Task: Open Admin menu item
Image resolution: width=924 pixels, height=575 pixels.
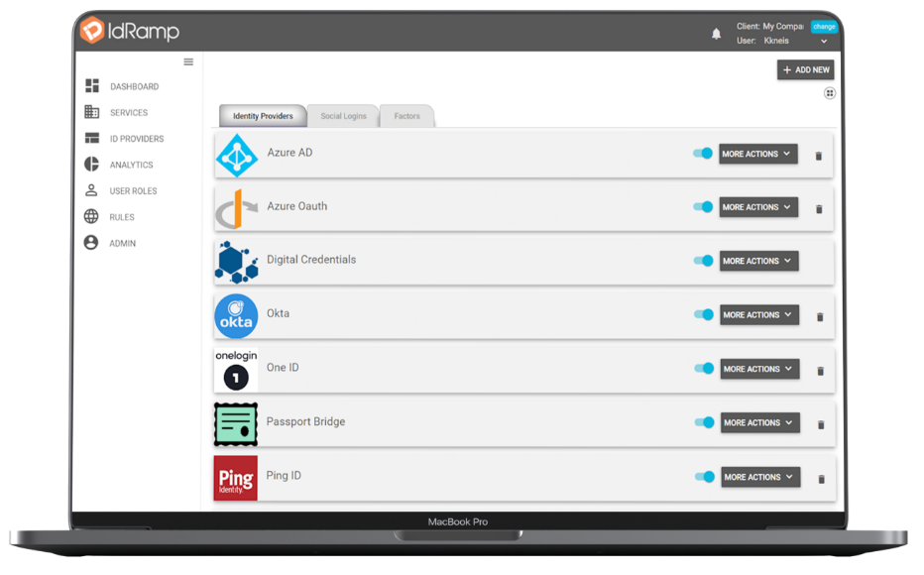Action: pyautogui.click(x=123, y=243)
